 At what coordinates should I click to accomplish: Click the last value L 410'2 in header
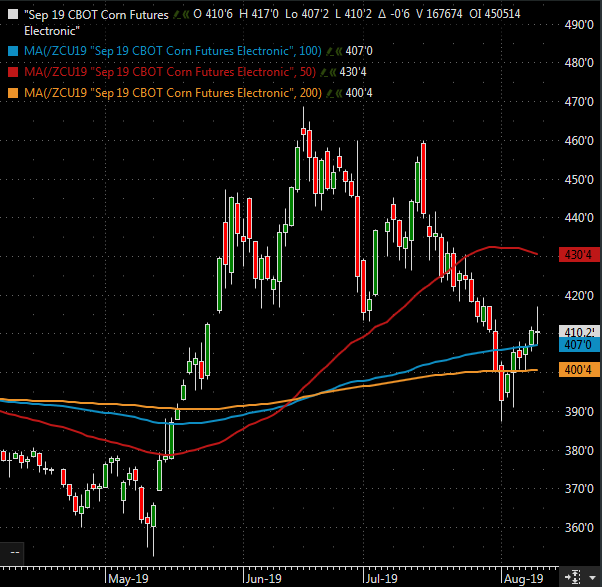pyautogui.click(x=353, y=14)
